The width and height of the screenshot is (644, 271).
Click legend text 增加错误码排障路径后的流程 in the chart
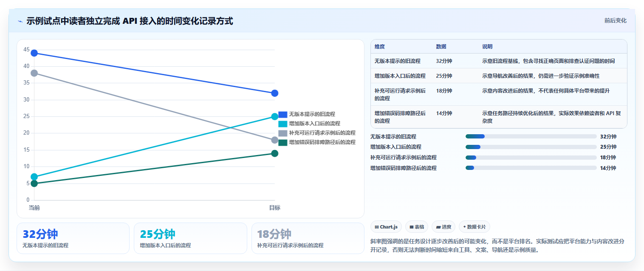(x=322, y=142)
